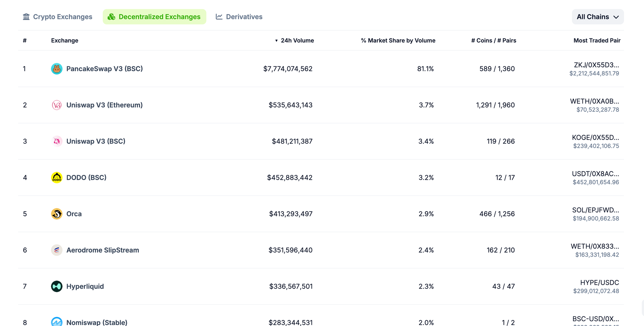This screenshot has height=326, width=644.
Task: Open PancakeSwap V3 (BSC) exchange page
Action: pyautogui.click(x=104, y=69)
